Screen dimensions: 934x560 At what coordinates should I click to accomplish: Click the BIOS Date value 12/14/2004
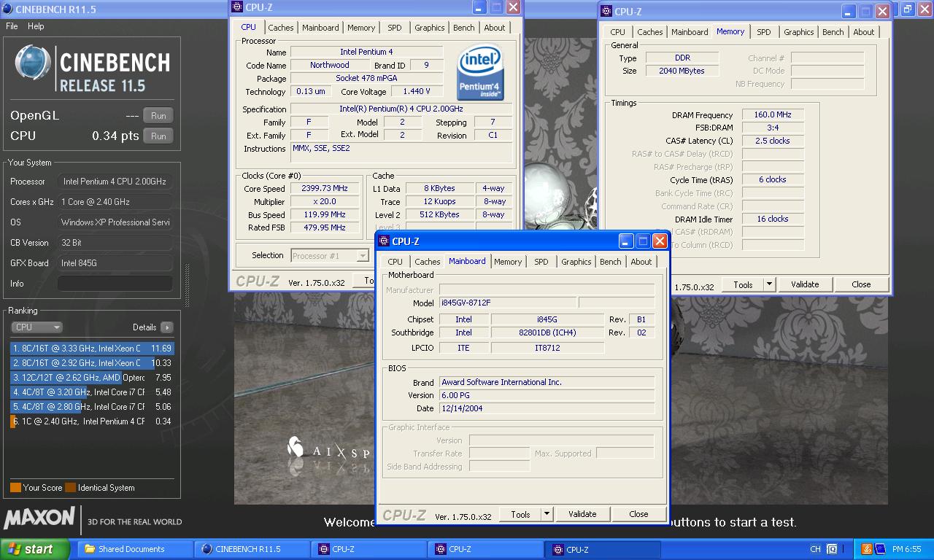(x=547, y=408)
